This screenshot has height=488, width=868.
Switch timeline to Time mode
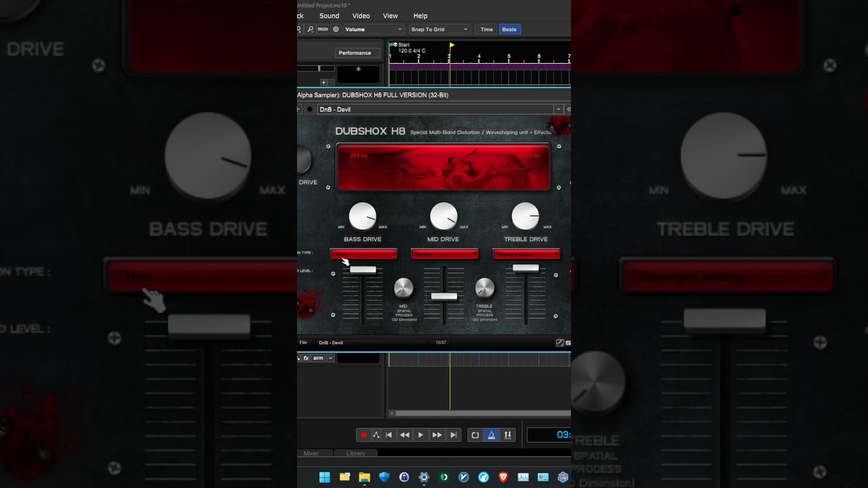487,29
